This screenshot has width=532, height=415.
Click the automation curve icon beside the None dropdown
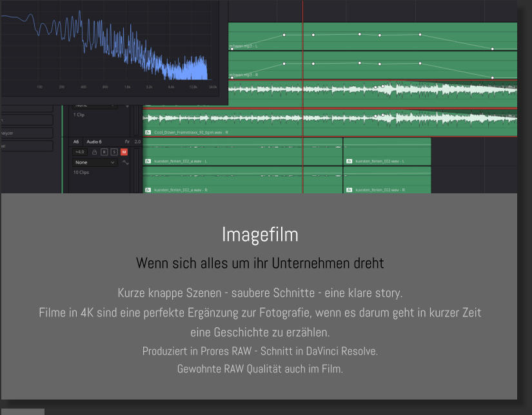[x=125, y=162]
